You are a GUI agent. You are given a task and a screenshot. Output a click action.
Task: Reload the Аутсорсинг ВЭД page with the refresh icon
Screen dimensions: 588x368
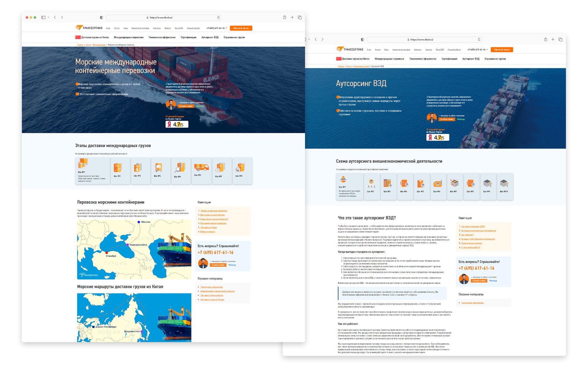pyautogui.click(x=479, y=40)
